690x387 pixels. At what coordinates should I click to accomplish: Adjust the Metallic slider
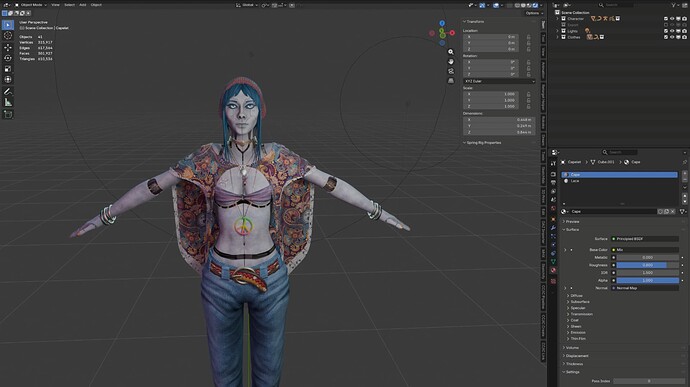tap(647, 258)
